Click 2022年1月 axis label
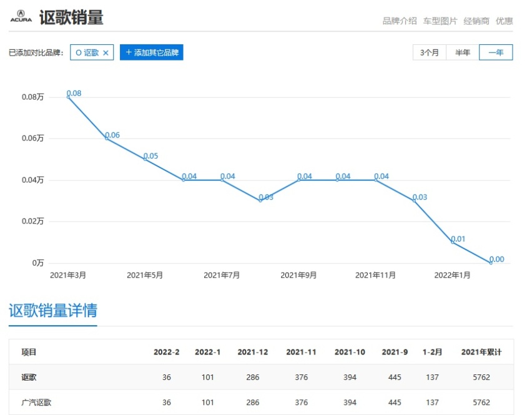This screenshot has width=532, height=415. [452, 275]
